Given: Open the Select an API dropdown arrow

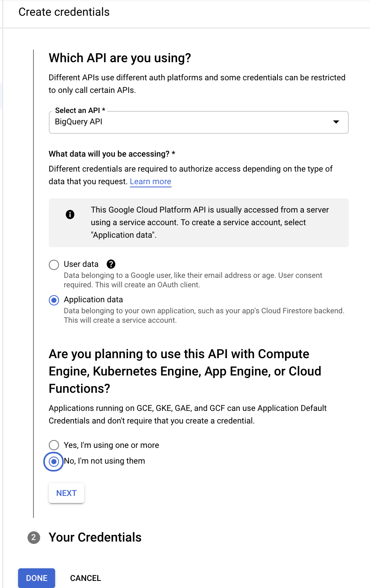Looking at the screenshot, I should click(336, 122).
